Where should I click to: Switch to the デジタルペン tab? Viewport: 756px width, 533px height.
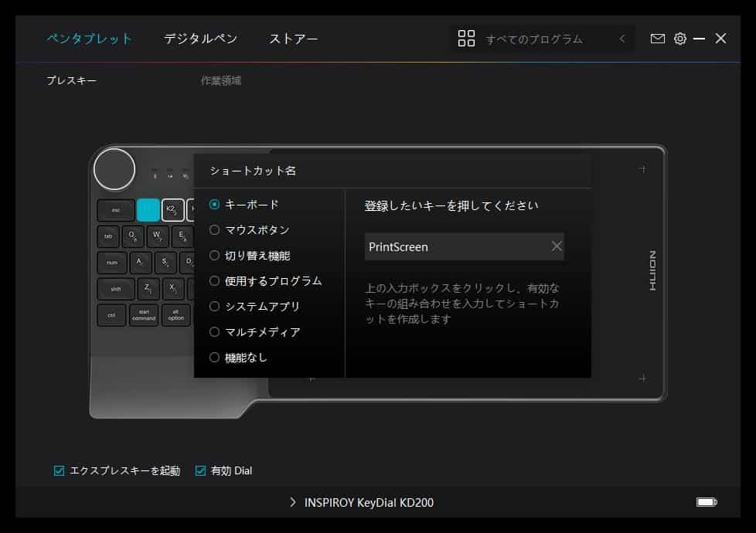[200, 39]
